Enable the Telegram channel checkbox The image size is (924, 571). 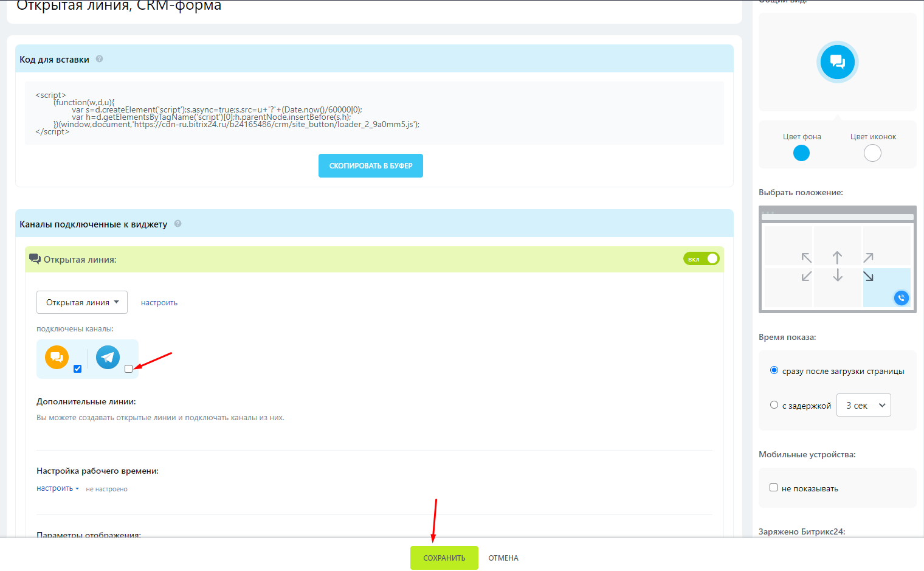pyautogui.click(x=128, y=369)
